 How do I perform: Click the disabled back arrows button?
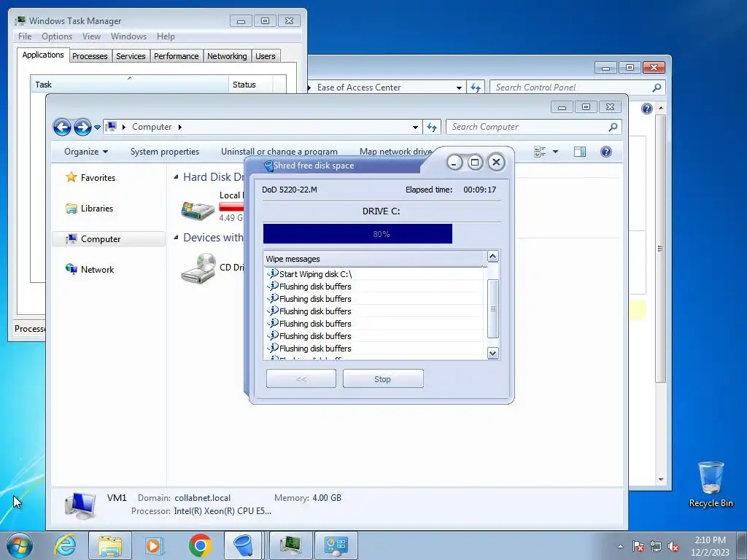tap(301, 379)
